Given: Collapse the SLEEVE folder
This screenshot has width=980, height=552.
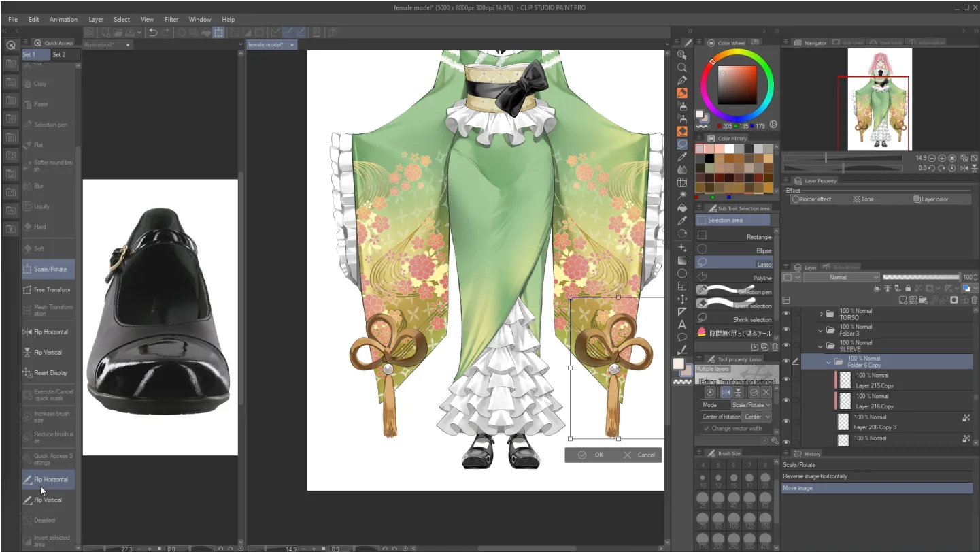Looking at the screenshot, I should pyautogui.click(x=821, y=346).
